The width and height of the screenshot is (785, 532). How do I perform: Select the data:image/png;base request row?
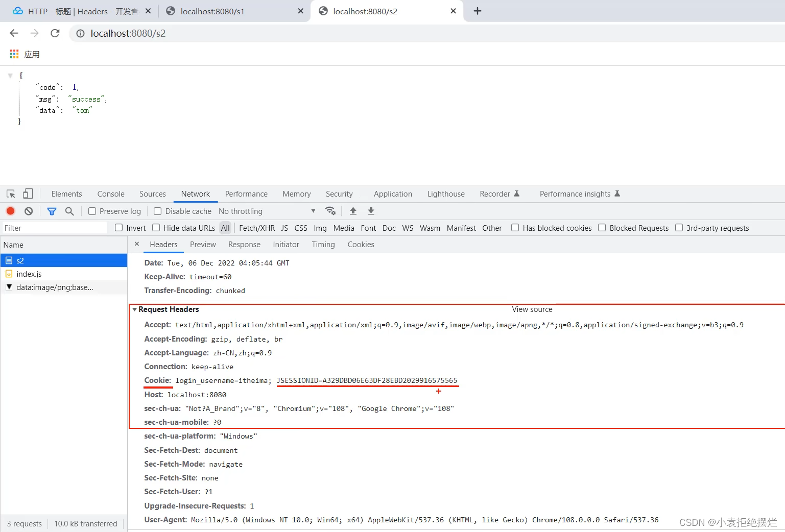pyautogui.click(x=64, y=287)
